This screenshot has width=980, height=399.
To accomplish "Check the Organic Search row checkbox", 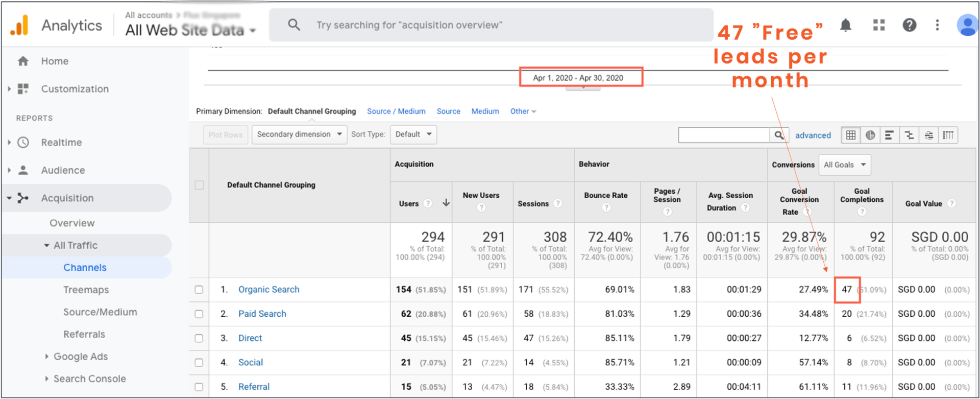I will [199, 290].
